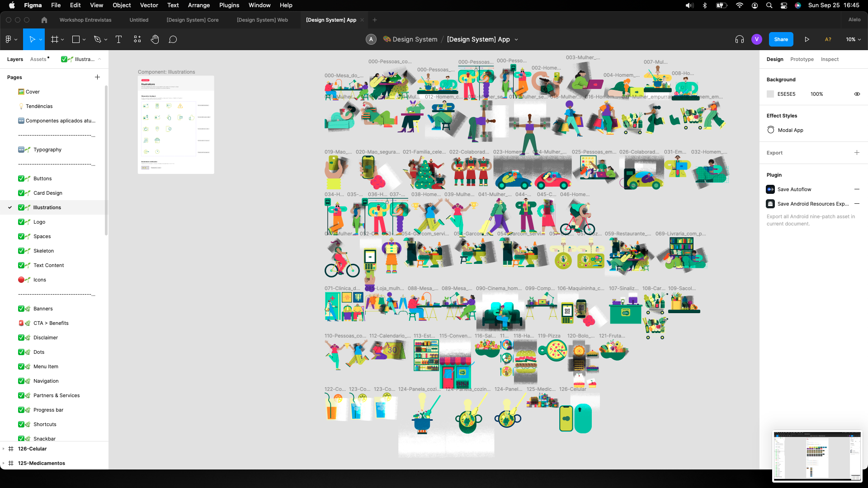The width and height of the screenshot is (868, 488).
Task: Expand the 126-Celular layer
Action: pos(4,449)
